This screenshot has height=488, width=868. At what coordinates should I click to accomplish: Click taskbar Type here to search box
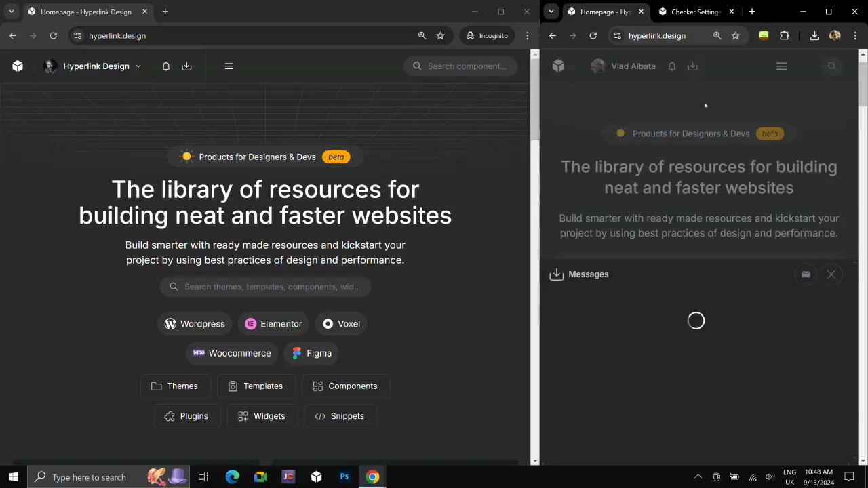(108, 477)
